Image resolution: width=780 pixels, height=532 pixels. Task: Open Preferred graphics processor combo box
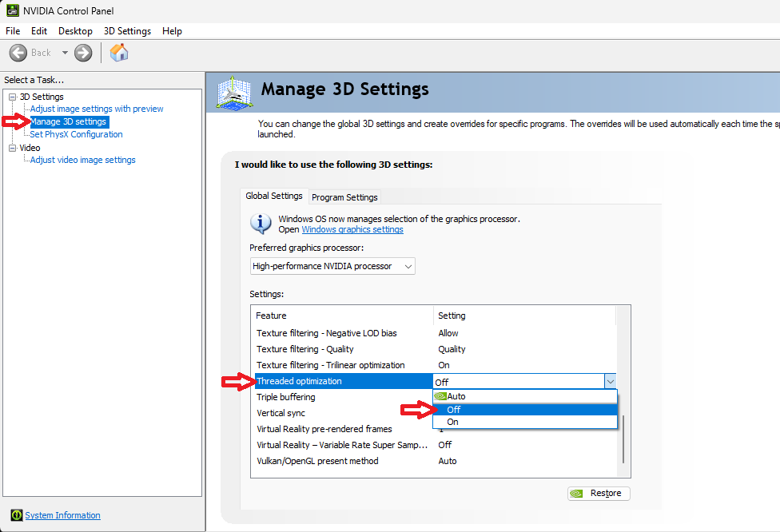pyautogui.click(x=332, y=266)
